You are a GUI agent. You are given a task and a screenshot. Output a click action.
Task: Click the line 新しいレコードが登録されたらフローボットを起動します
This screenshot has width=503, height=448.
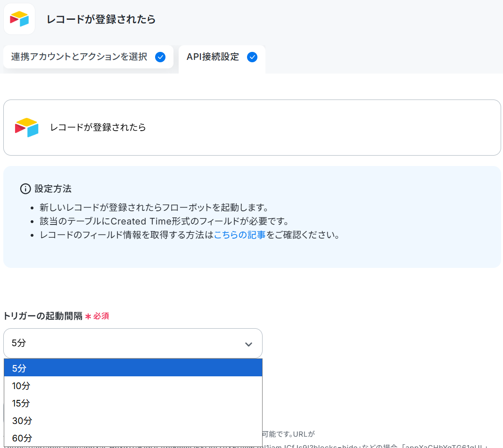tap(154, 207)
